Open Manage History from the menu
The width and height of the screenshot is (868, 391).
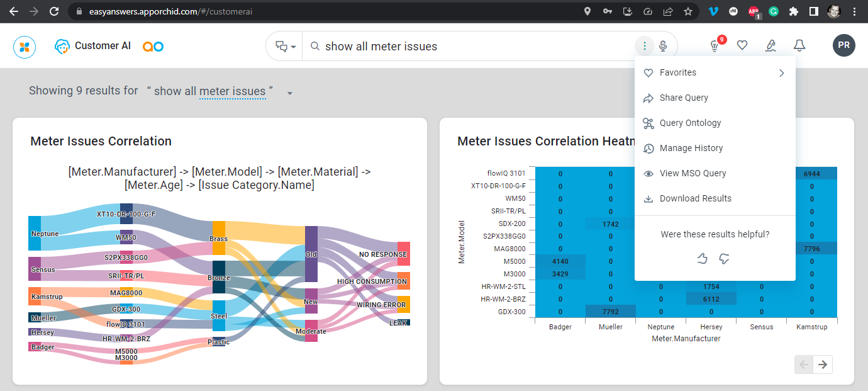[x=691, y=148]
